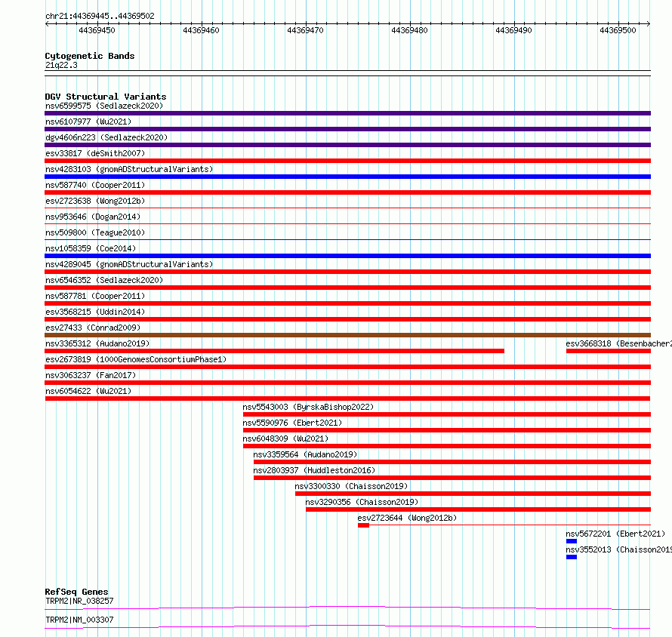
Task: Click nsv953646 (Dogan2014) text label
Action: [93, 217]
